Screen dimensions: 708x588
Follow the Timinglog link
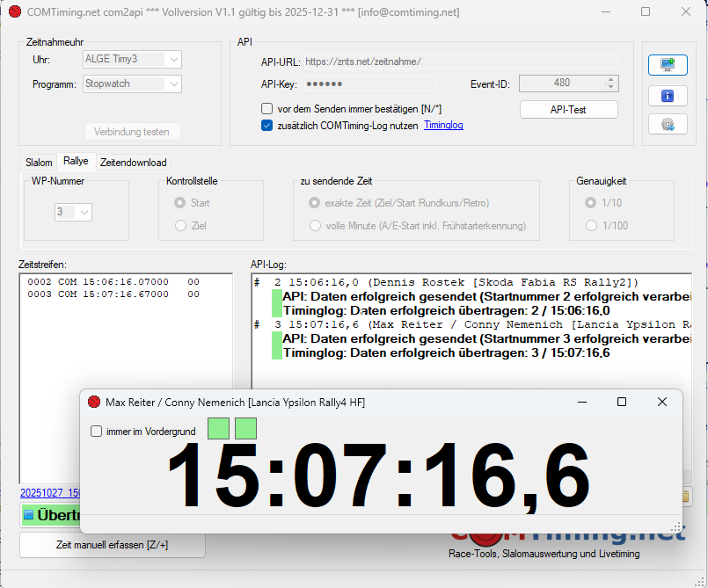[443, 126]
